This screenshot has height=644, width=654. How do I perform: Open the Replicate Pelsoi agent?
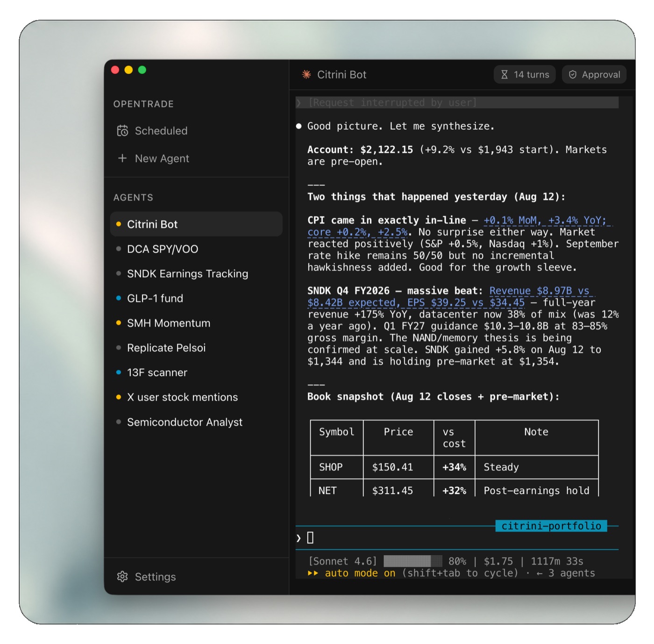point(196,348)
